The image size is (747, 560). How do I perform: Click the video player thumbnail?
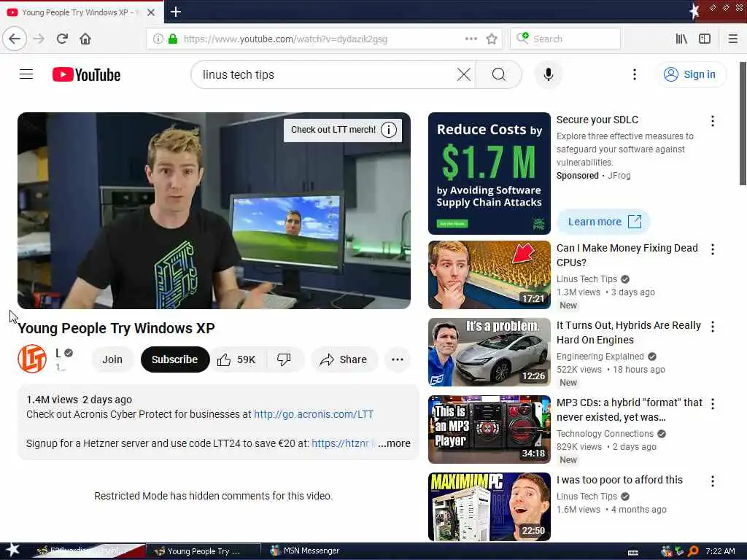[214, 211]
